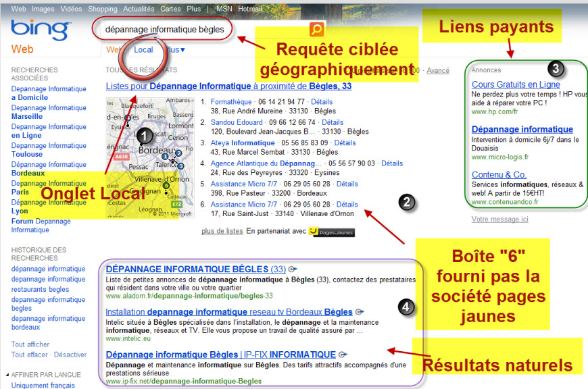Click the green URL www.hp.com/fr
Screen dimensions: 588x389
[x=495, y=111]
